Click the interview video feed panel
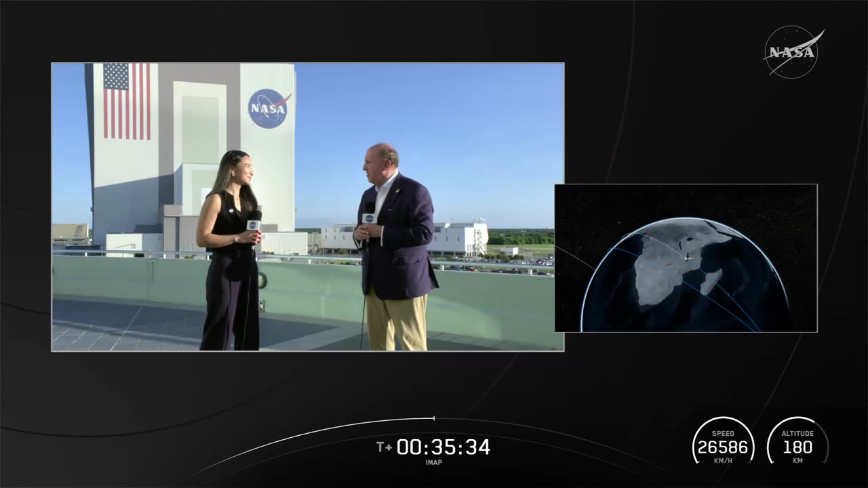 click(308, 207)
